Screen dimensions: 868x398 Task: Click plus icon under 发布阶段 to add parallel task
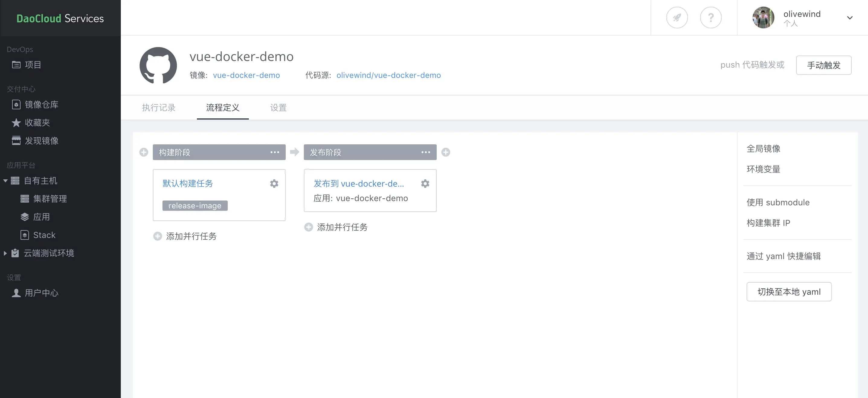point(308,227)
